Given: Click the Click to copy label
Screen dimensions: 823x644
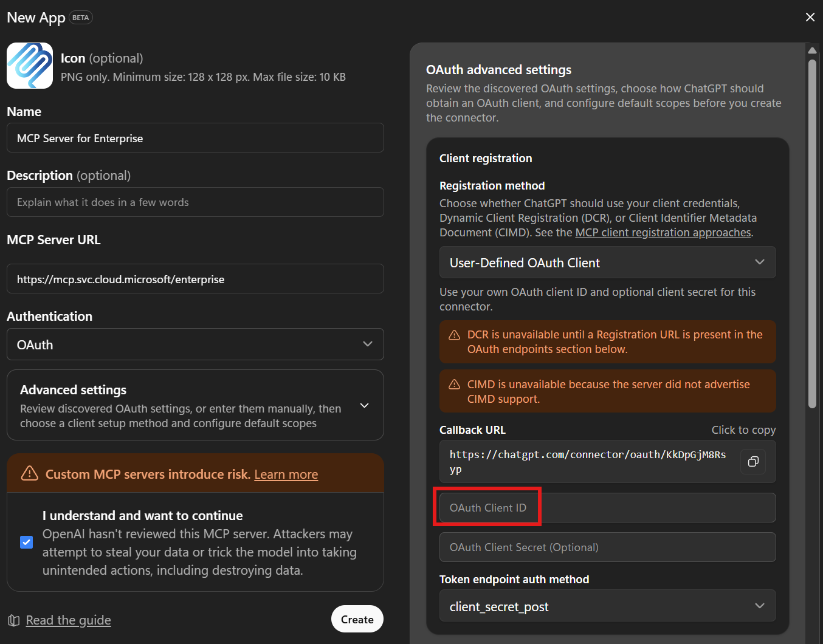Looking at the screenshot, I should 743,430.
